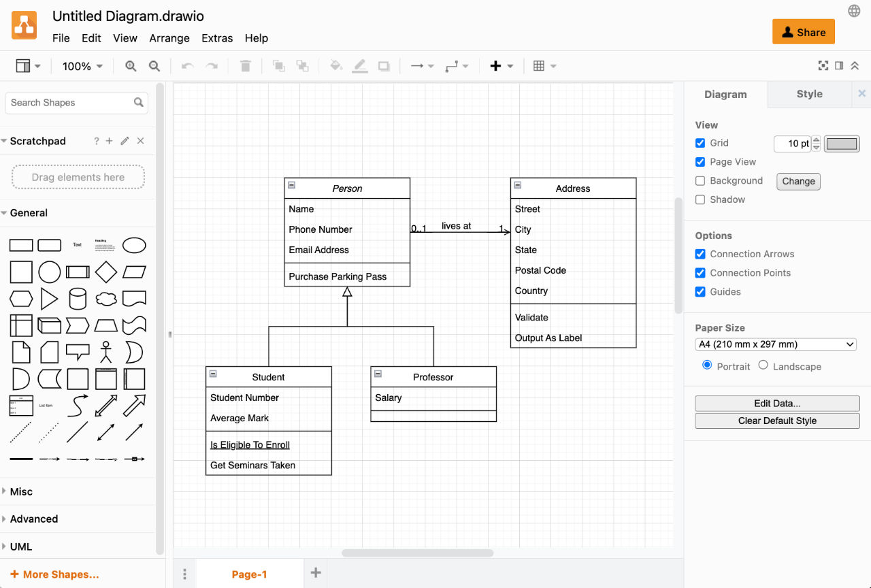871x588 pixels.
Task: Click the Undo icon
Action: coord(186,65)
